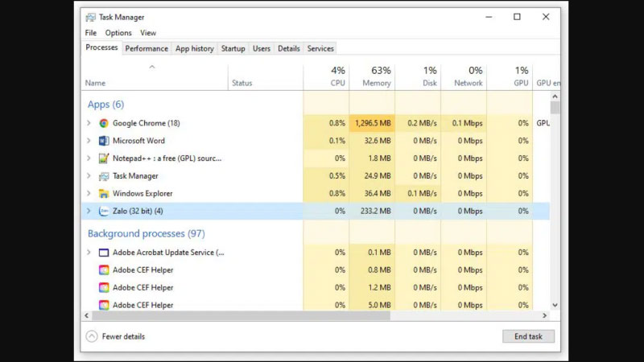
Task: Select the Processes tab
Action: (101, 47)
